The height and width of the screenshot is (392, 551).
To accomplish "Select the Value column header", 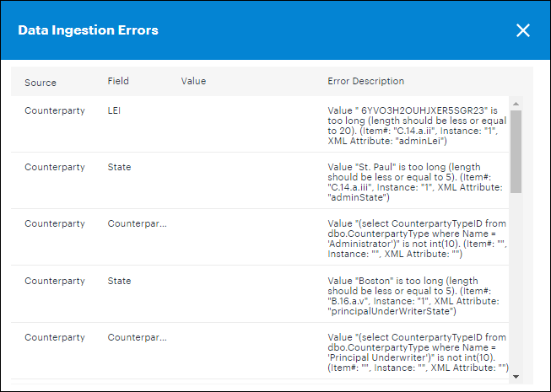I will coord(193,82).
